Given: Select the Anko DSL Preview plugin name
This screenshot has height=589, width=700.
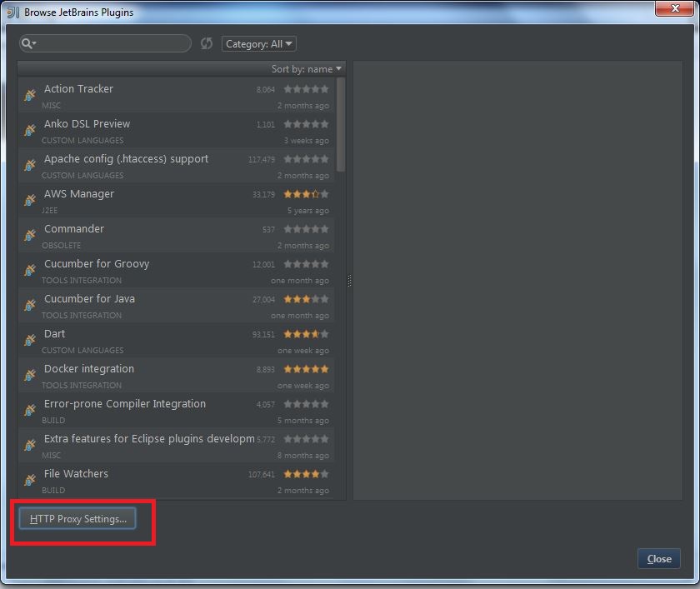Looking at the screenshot, I should coord(87,123).
